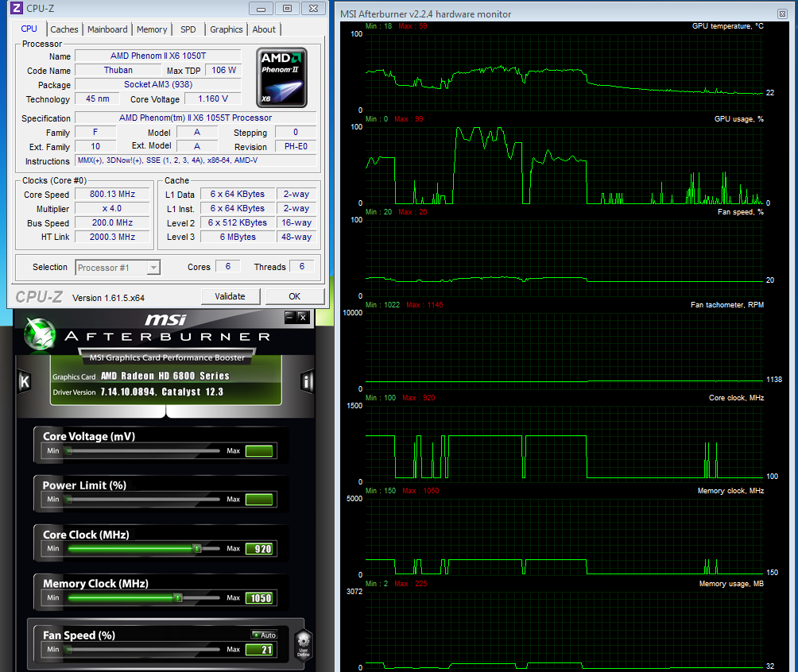
Task: Open Afterburner info with the i button
Action: 307,381
